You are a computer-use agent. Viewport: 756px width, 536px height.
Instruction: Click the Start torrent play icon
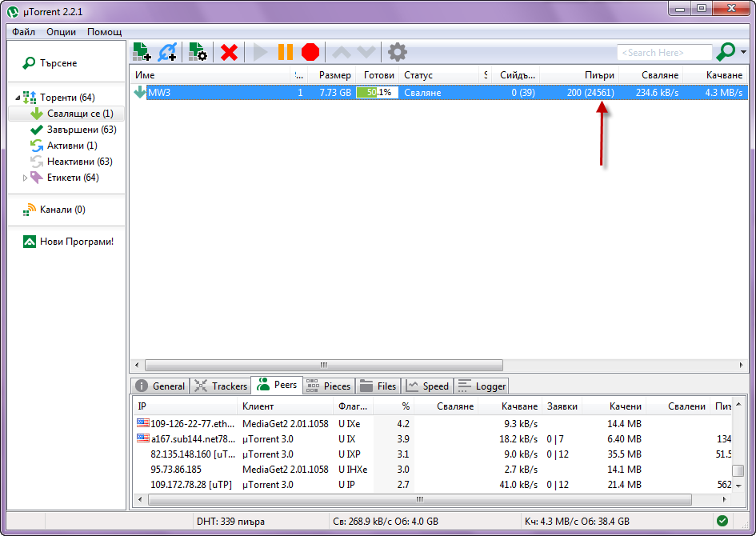[260, 52]
